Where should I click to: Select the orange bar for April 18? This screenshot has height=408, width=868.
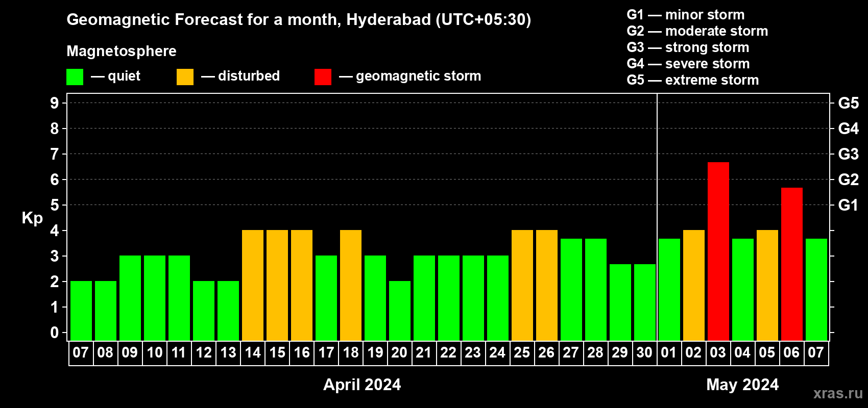[350, 286]
